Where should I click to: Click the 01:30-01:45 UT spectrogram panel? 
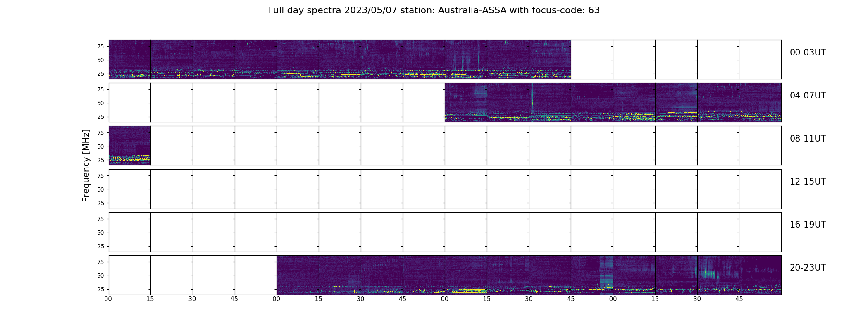382,60
